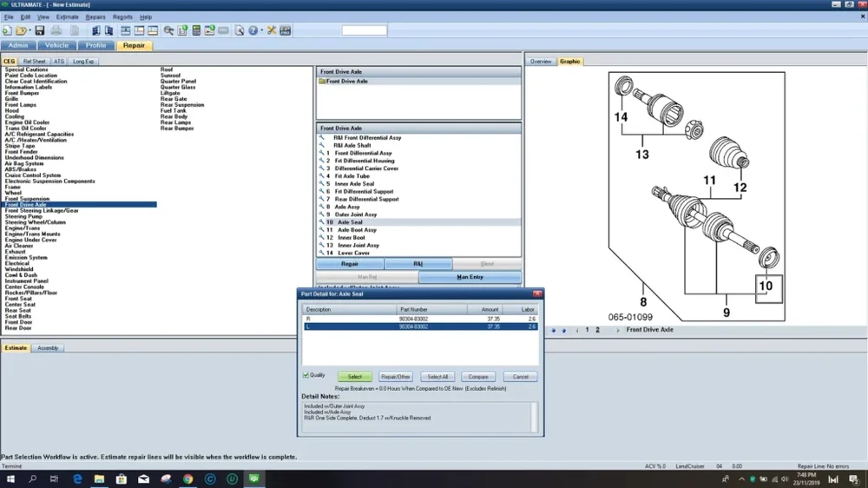Click the green Select button
868x488 pixels.
click(355, 377)
